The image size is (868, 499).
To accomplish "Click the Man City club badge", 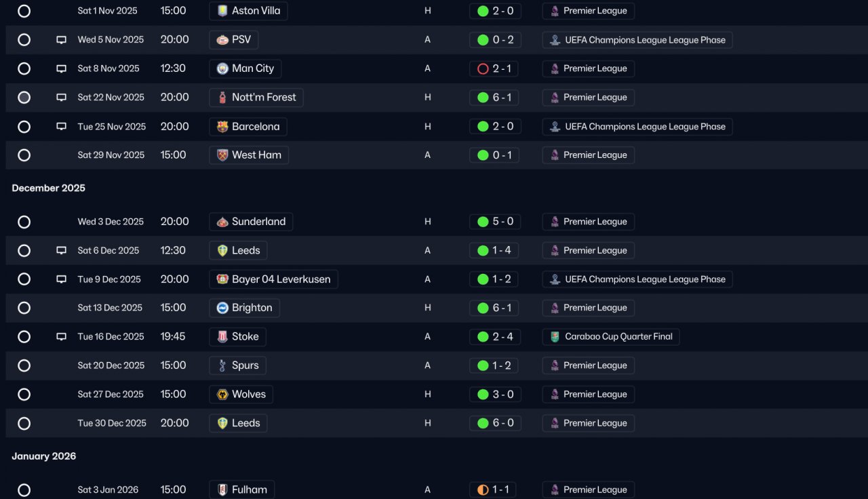I will point(222,68).
